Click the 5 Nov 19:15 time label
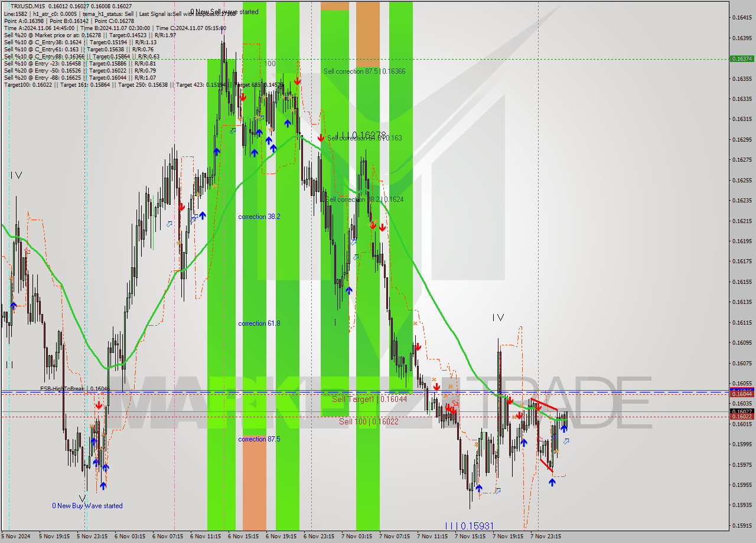 tap(54, 537)
